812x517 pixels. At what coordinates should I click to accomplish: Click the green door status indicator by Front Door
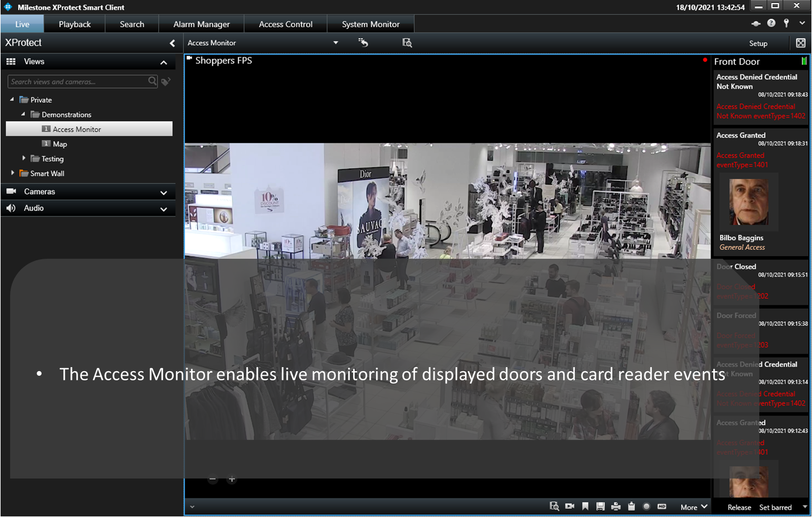click(804, 61)
